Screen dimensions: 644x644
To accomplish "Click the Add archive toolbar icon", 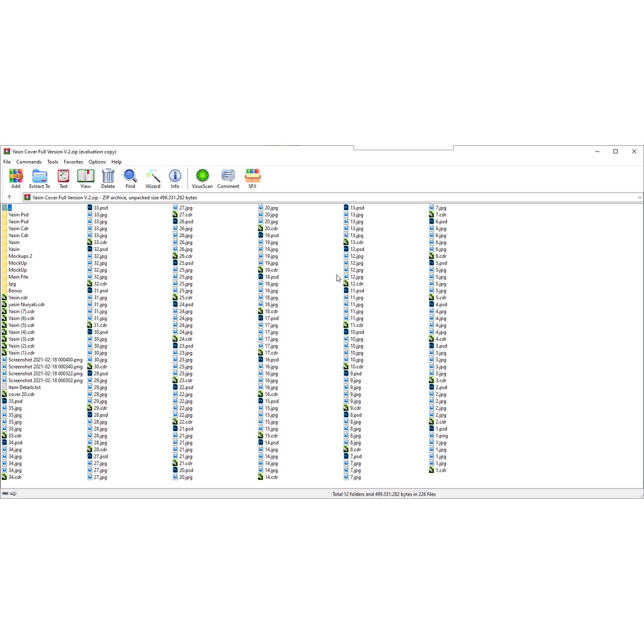I will 16,179.
